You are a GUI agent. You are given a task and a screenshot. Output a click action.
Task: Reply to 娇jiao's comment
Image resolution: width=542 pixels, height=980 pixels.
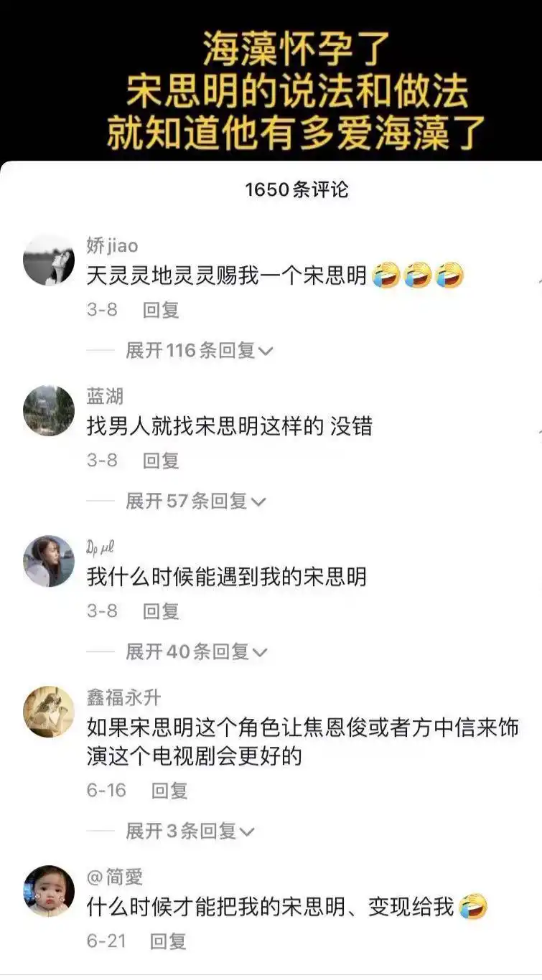(161, 311)
